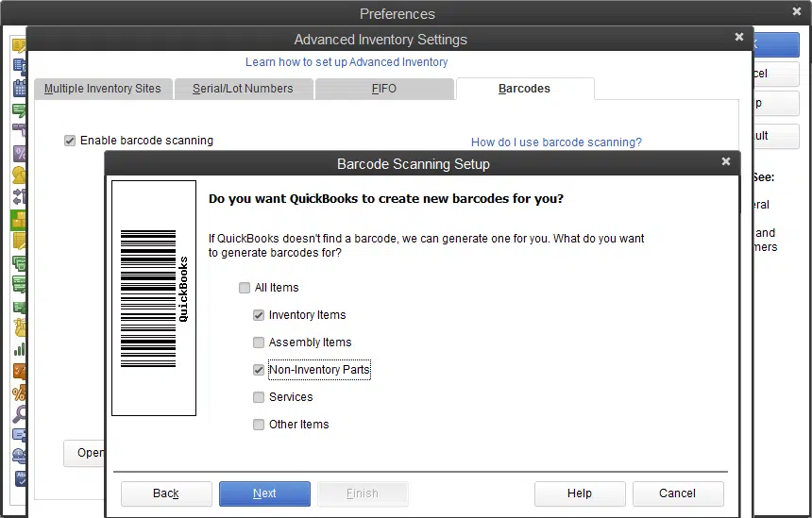Uncheck Enable barcode scanning

coord(70,141)
